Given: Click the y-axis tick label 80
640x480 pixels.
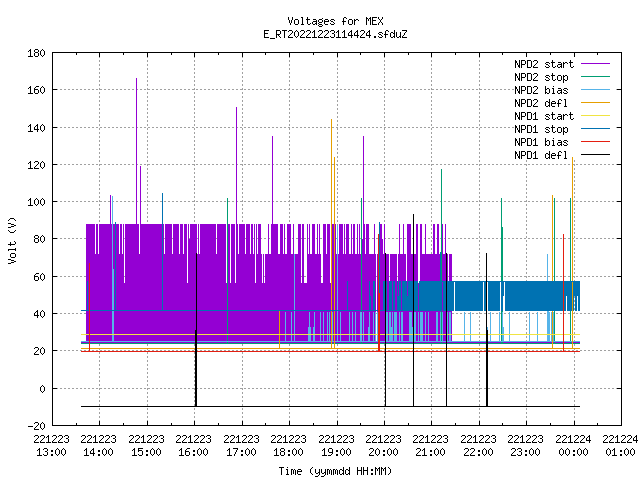Looking at the screenshot, I should [x=39, y=239].
